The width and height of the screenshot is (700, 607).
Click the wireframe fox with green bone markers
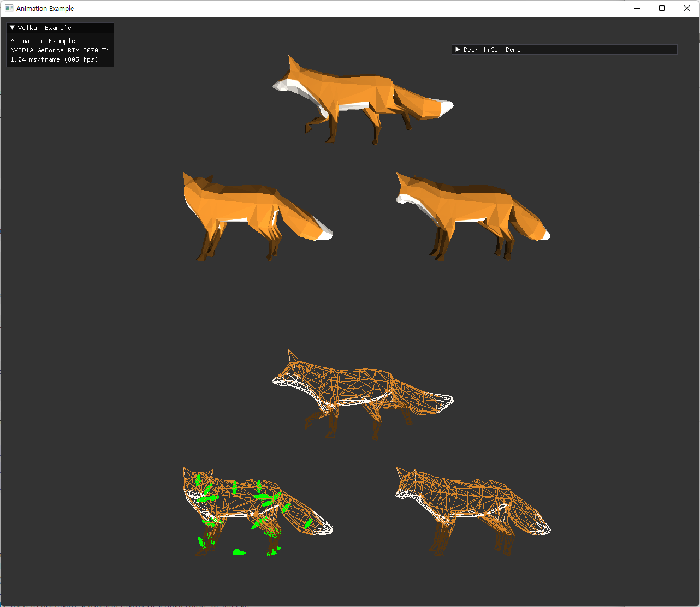click(x=258, y=512)
